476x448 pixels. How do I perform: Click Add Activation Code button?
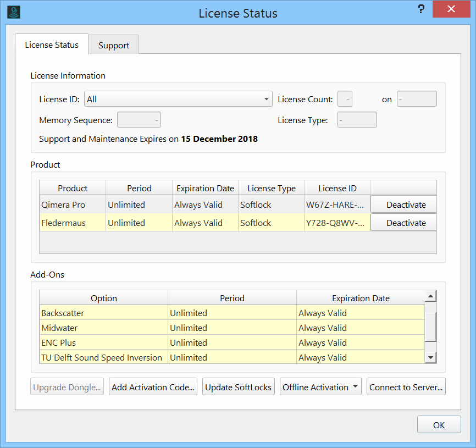pyautogui.click(x=153, y=387)
